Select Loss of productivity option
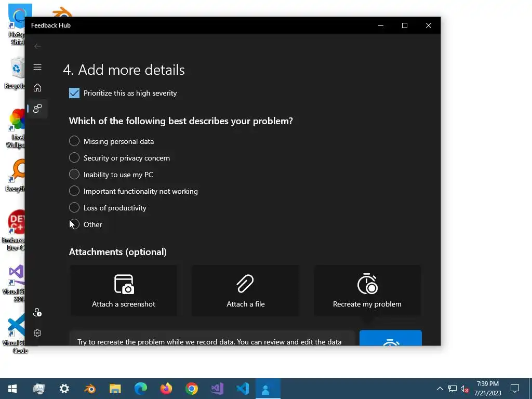The image size is (532, 399). 108,208
